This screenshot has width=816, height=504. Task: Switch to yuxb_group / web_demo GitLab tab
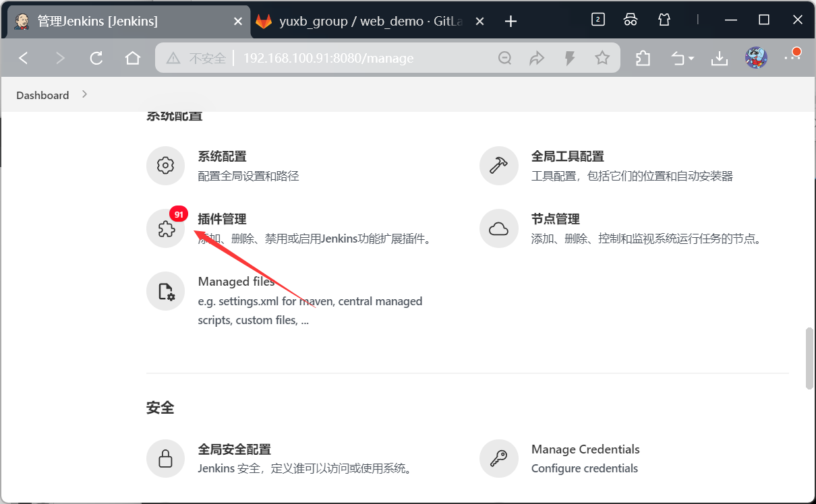[x=370, y=22]
